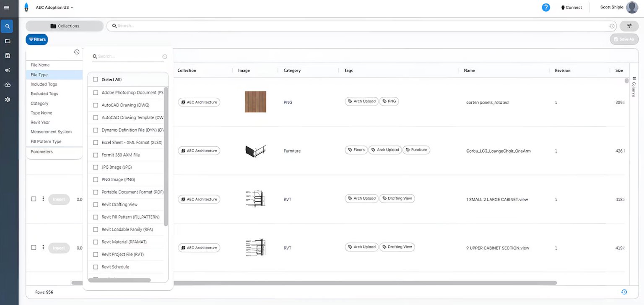Click the Filters button

coord(36,39)
